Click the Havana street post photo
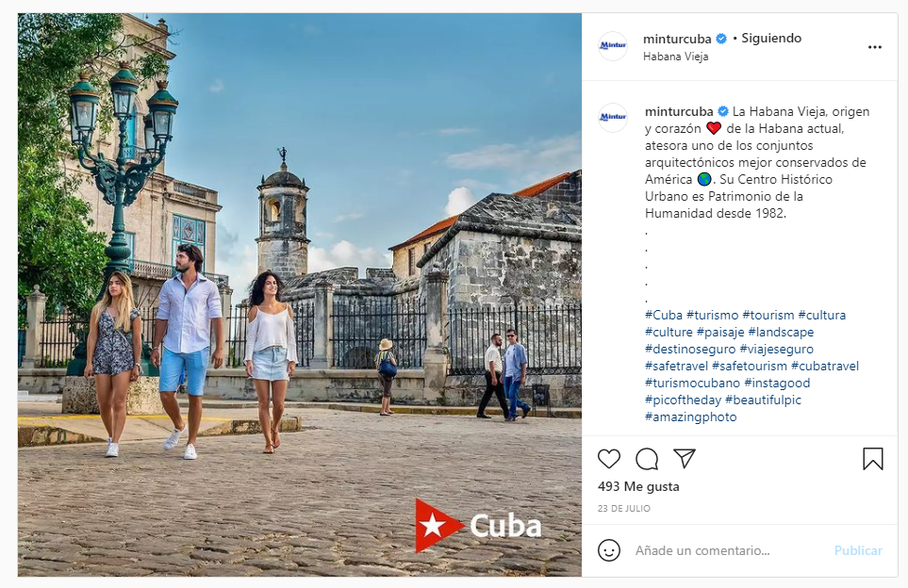The width and height of the screenshot is (908, 588). pos(300,295)
